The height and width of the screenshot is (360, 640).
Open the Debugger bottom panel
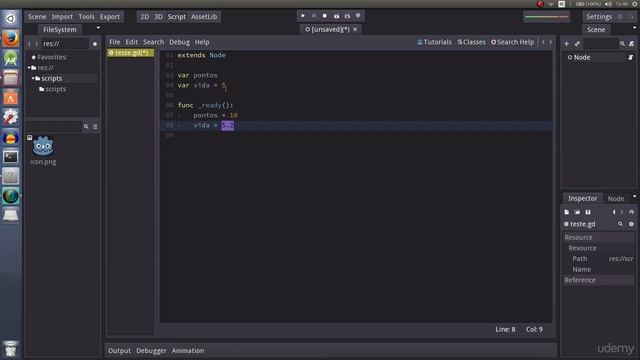point(151,351)
